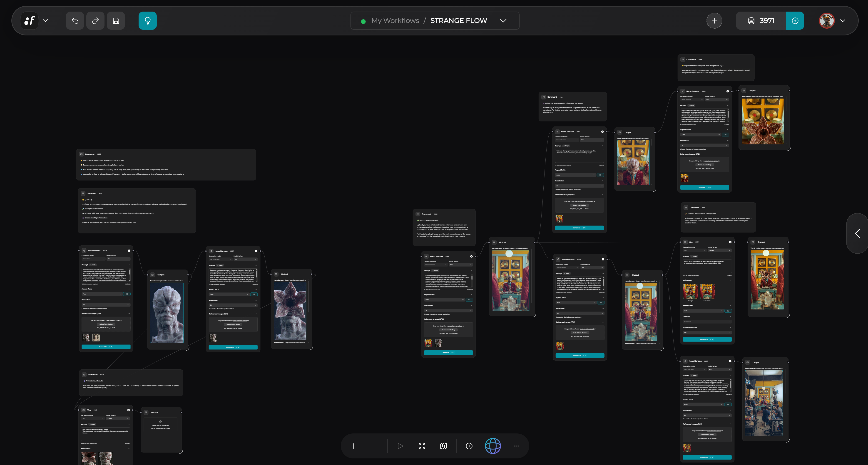Redo the last undone action
868x465 pixels.
(x=95, y=20)
